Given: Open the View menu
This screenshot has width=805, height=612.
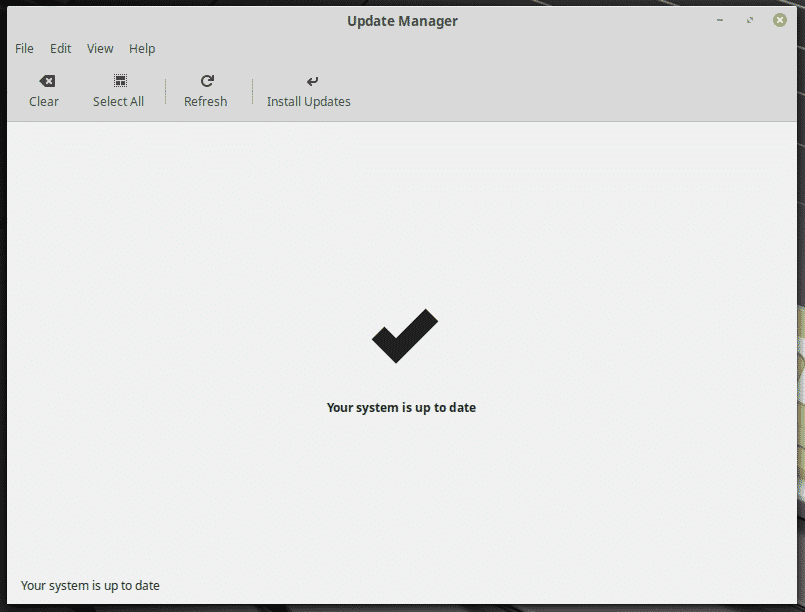Looking at the screenshot, I should pos(100,48).
